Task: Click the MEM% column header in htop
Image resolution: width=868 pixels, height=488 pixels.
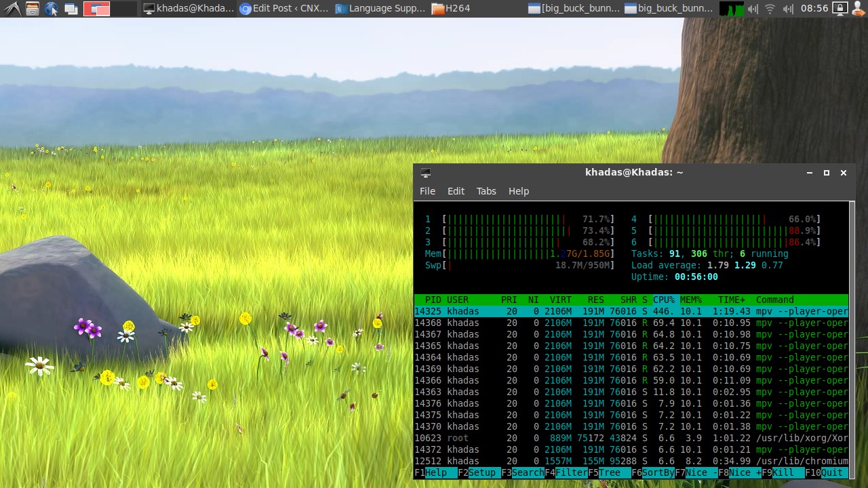Action: [x=691, y=300]
